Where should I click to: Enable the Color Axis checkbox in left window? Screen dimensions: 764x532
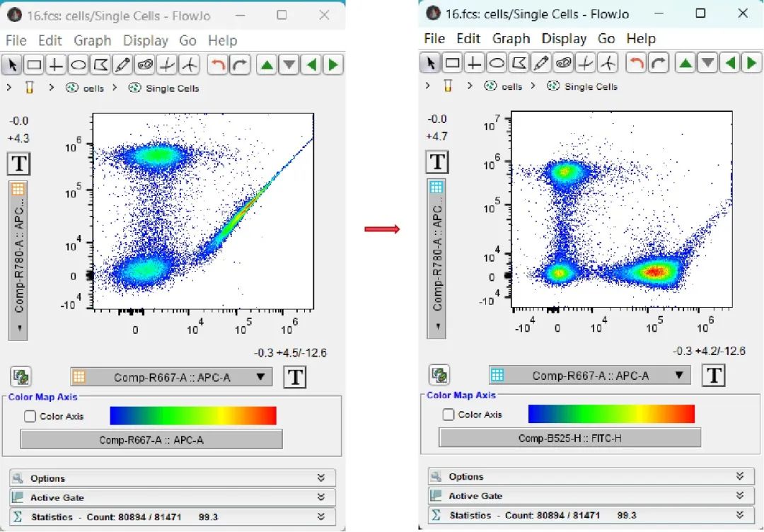[x=30, y=416]
